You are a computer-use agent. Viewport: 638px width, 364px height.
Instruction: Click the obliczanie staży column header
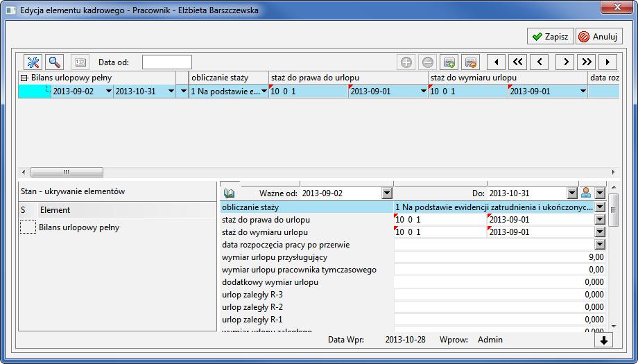coord(228,78)
